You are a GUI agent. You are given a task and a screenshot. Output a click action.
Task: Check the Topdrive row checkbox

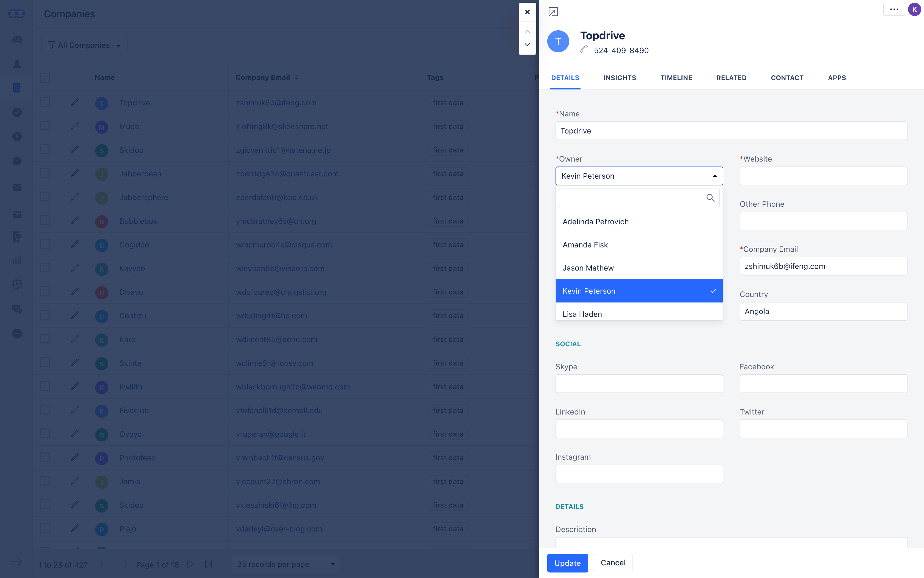(45, 102)
